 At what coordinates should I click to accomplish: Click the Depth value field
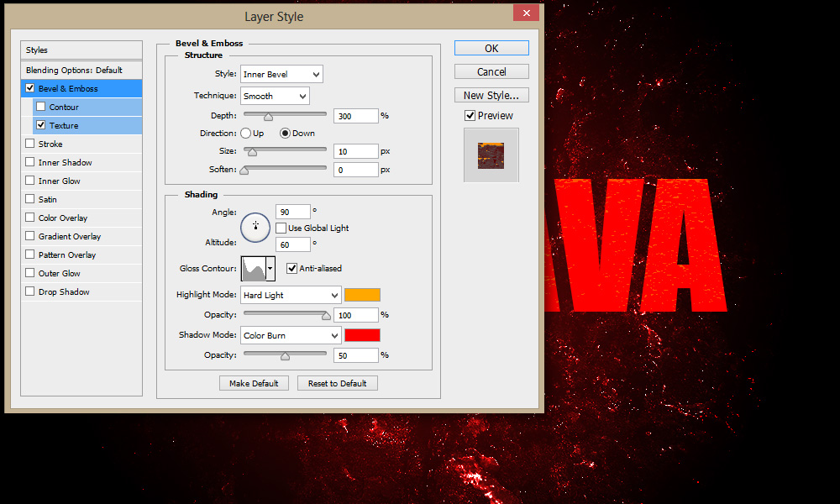pyautogui.click(x=356, y=116)
